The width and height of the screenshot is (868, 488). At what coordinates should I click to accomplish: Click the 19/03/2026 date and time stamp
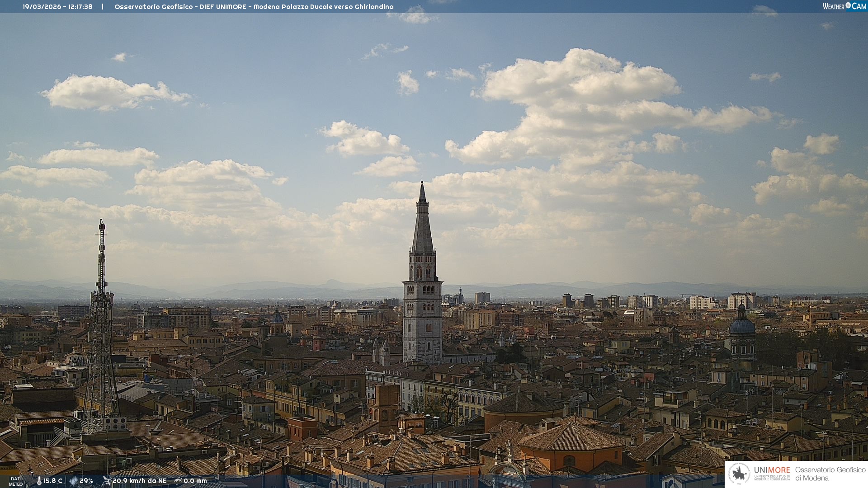(57, 7)
